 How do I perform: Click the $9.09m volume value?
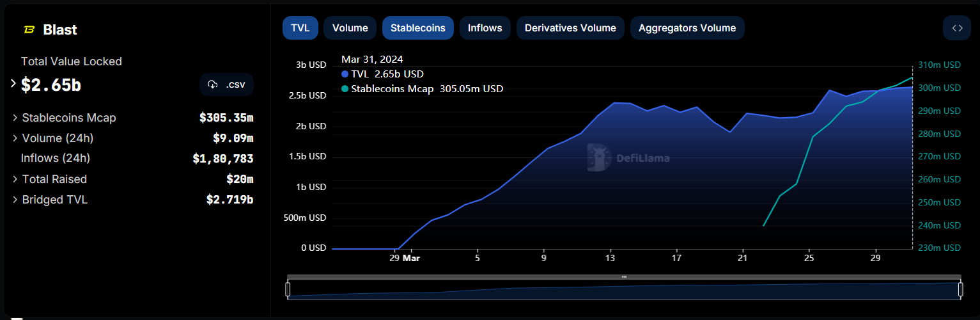click(x=233, y=138)
